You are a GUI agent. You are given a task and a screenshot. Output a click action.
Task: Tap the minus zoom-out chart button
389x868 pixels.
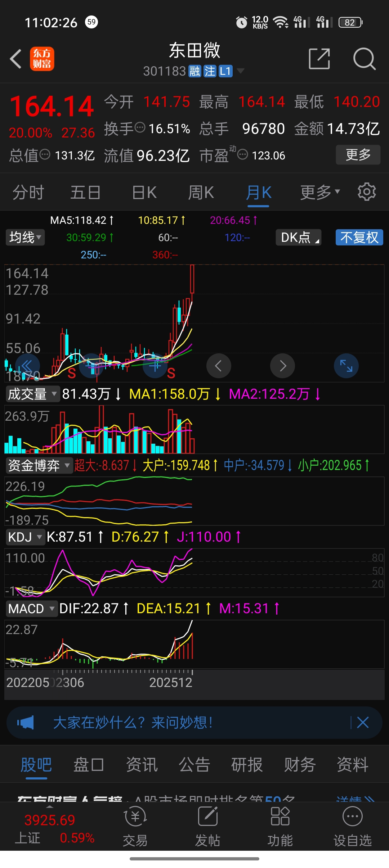(91, 366)
